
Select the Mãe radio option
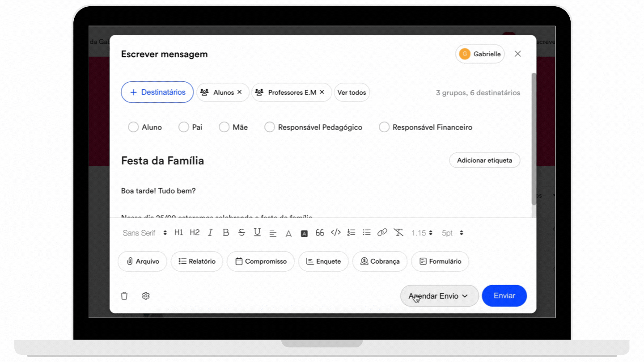click(x=224, y=127)
